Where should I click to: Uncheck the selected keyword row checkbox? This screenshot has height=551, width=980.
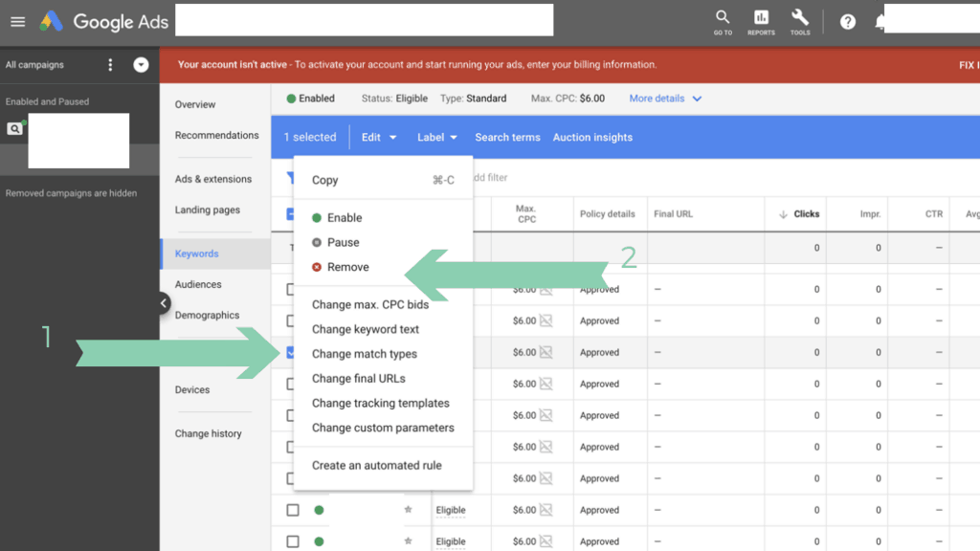291,352
